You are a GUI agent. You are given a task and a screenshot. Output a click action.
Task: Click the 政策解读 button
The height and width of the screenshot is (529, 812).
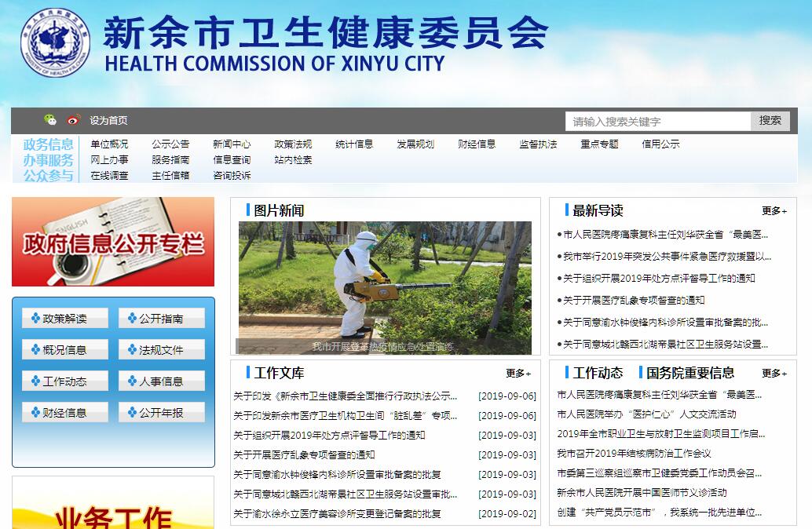64,319
